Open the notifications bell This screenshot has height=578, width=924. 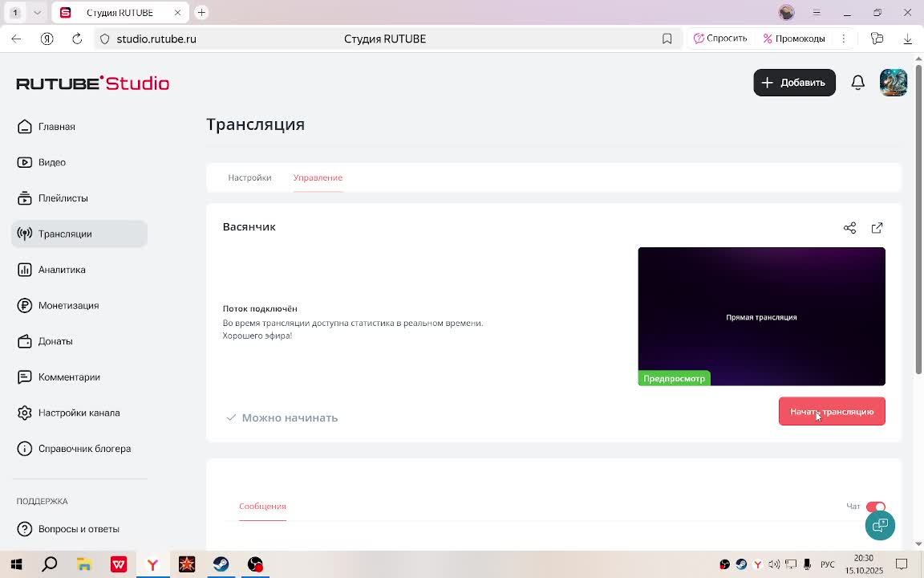[x=858, y=83]
